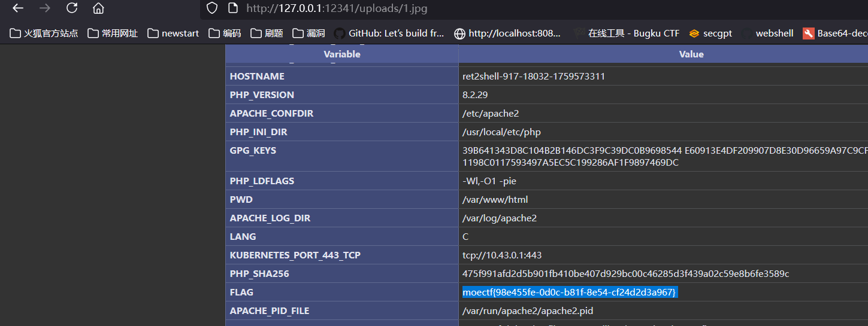Go to the browser home page
Screen dimensions: 868x326
(x=98, y=8)
